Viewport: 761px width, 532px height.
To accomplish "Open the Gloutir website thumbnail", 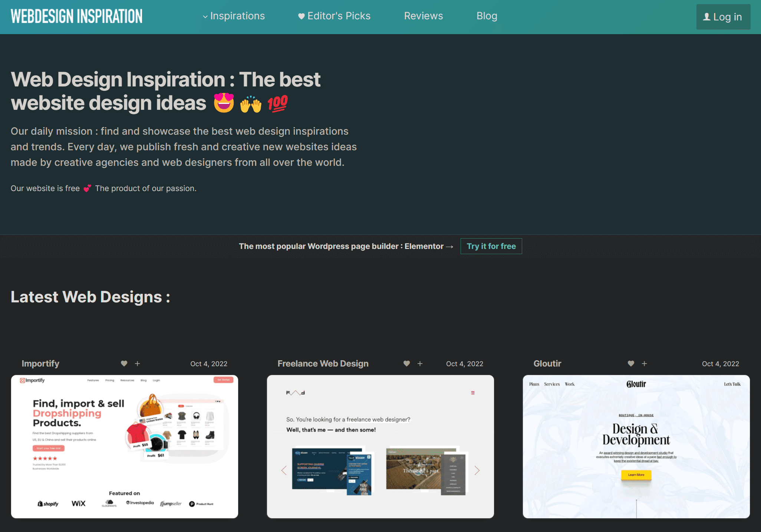I will [x=636, y=447].
